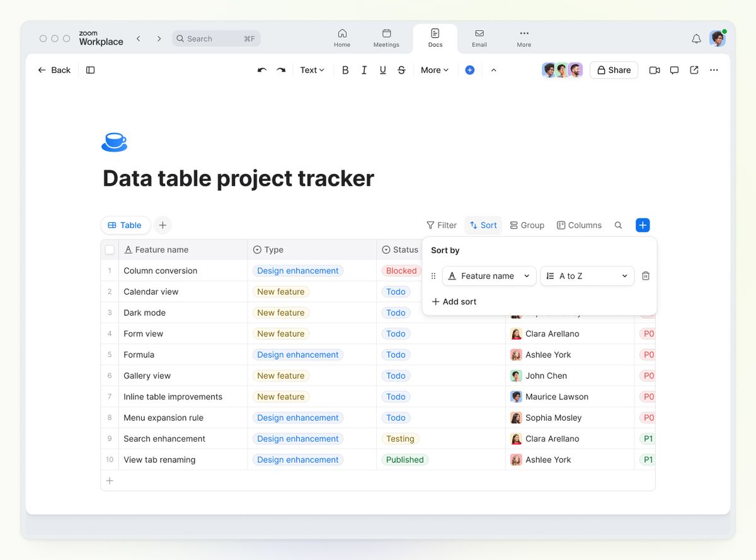This screenshot has width=756, height=560.
Task: Delete the sort rule with the trash icon
Action: pyautogui.click(x=645, y=275)
